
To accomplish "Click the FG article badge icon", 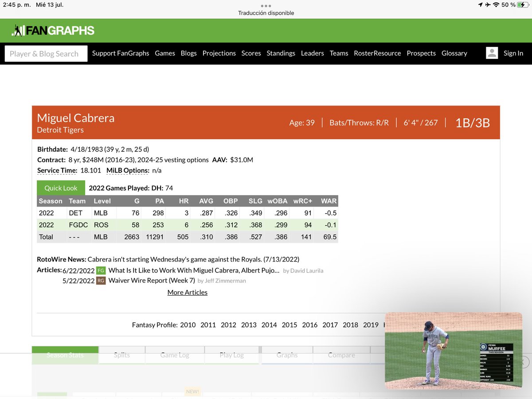I will click(x=101, y=270).
